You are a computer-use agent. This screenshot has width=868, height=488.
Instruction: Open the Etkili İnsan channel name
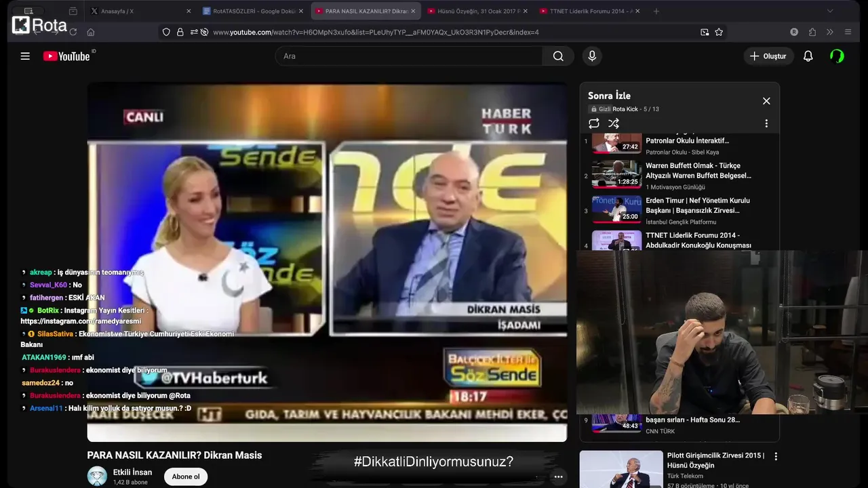[x=132, y=472]
